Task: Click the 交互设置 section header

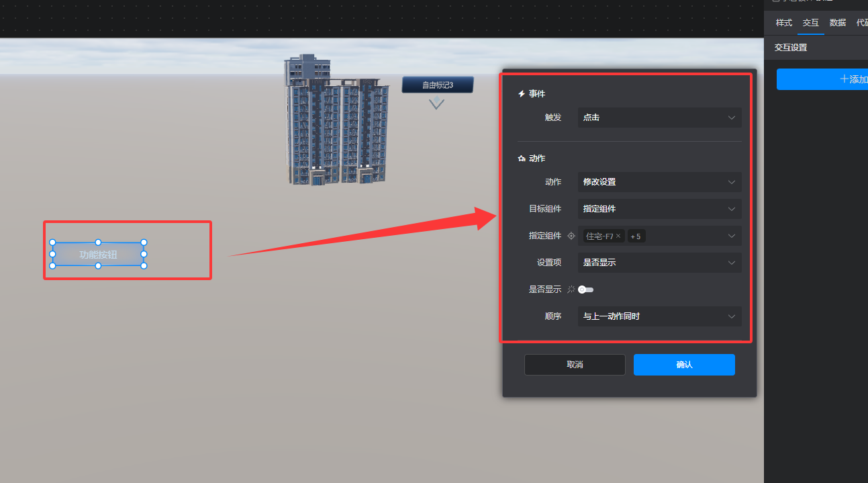Action: tap(791, 48)
